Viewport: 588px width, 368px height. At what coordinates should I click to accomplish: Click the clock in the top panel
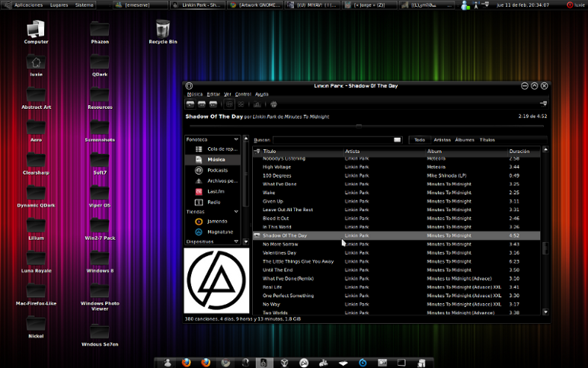click(x=522, y=5)
